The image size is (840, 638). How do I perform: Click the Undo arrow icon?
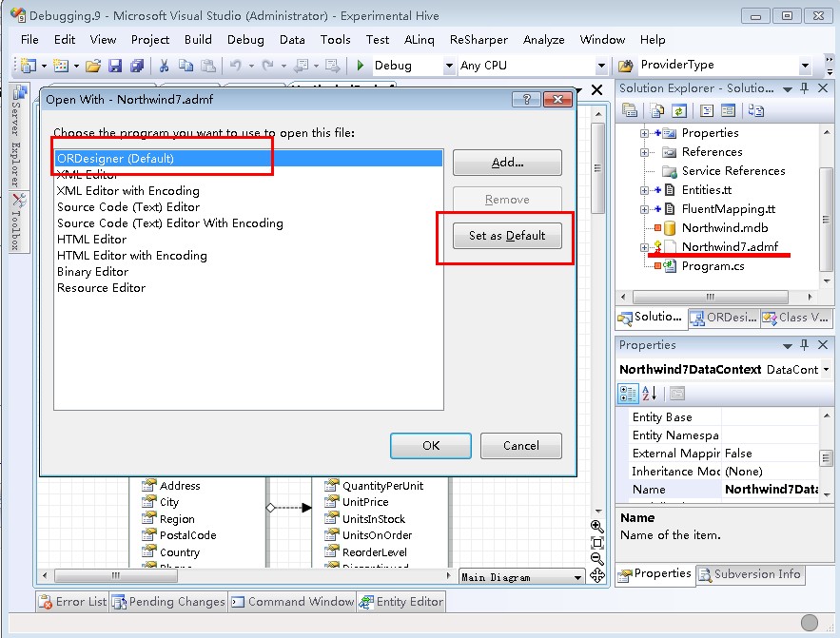235,66
